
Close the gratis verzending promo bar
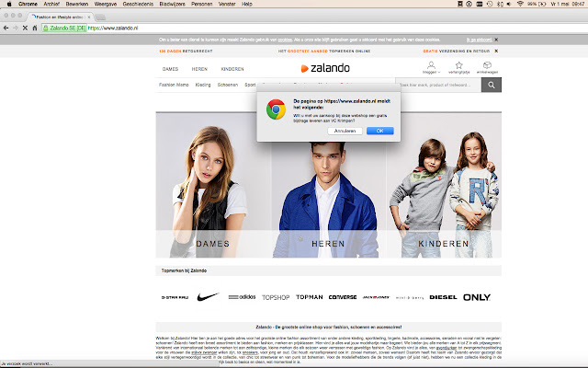click(496, 51)
